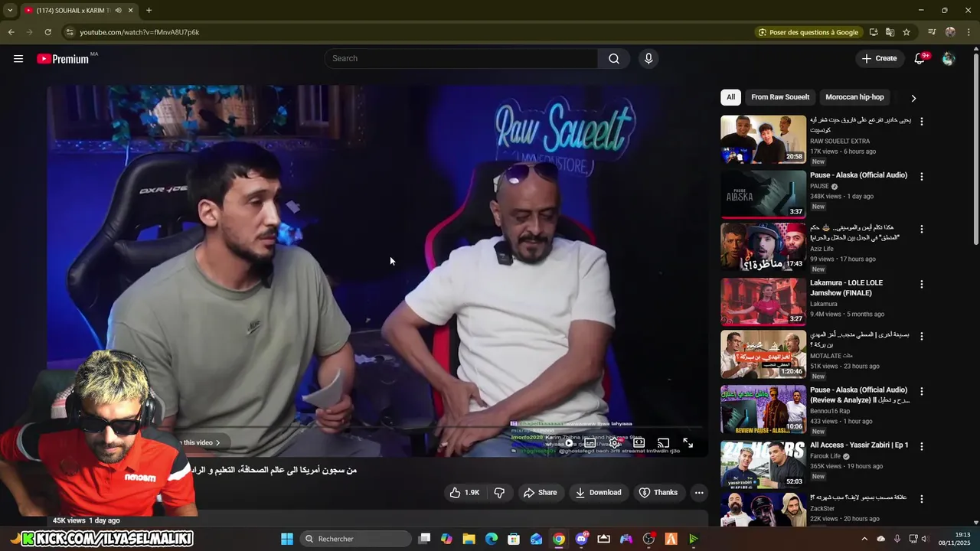980x551 pixels.
Task: Toggle the autoplay switch in the player
Action: point(568,443)
